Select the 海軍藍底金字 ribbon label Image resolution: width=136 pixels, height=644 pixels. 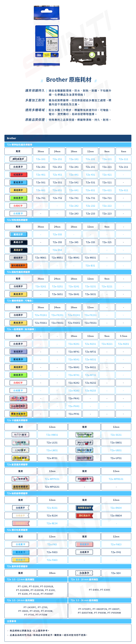(x=84, y=508)
